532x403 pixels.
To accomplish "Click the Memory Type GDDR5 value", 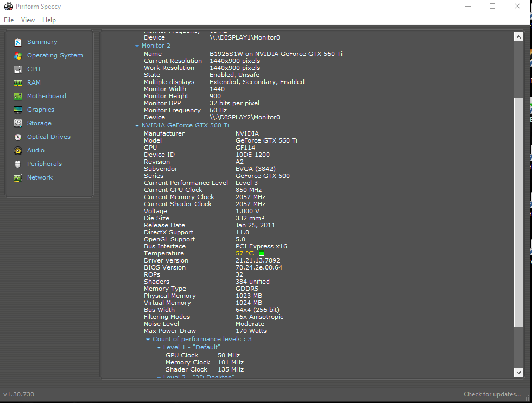I will [247, 289].
